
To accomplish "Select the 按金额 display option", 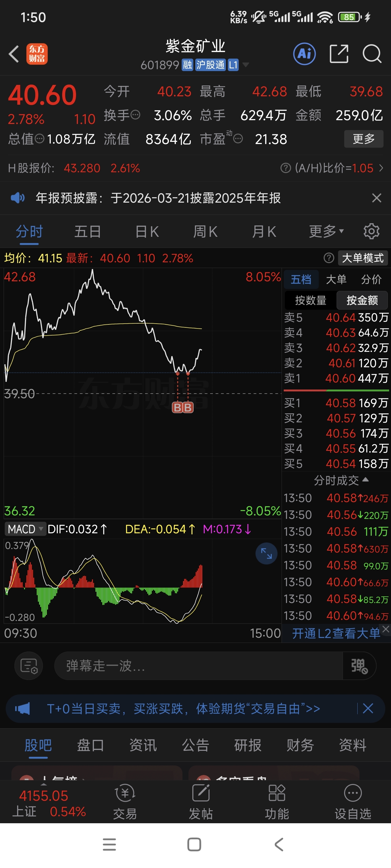I will (x=362, y=300).
